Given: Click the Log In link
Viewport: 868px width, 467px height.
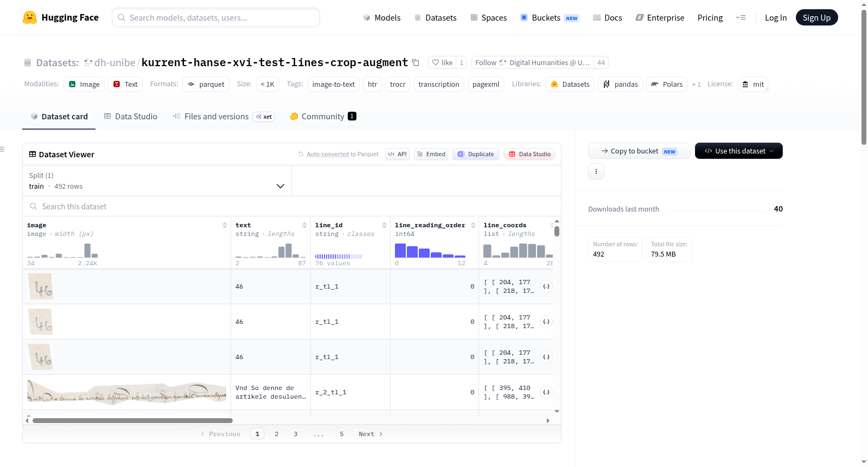Looking at the screenshot, I should click(776, 17).
